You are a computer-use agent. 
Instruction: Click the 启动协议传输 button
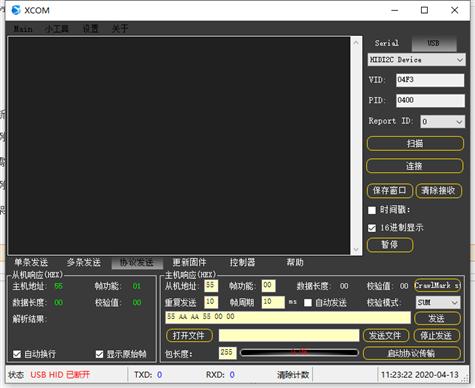pos(412,353)
